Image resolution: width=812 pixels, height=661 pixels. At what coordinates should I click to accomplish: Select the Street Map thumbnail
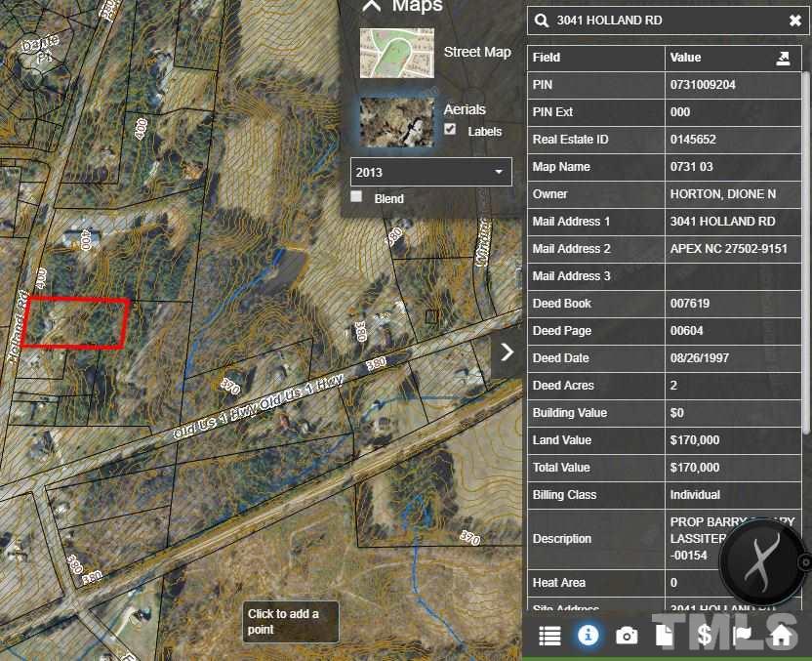(x=396, y=54)
